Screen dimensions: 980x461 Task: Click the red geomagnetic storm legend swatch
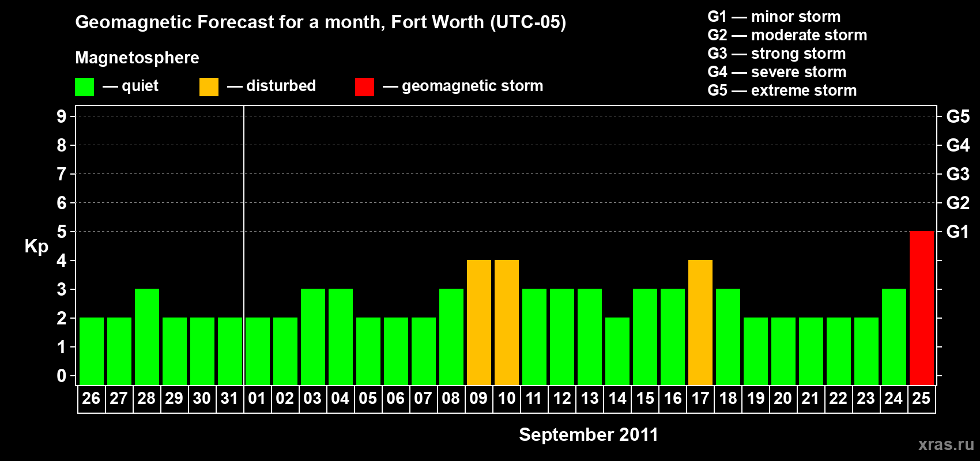pyautogui.click(x=364, y=87)
